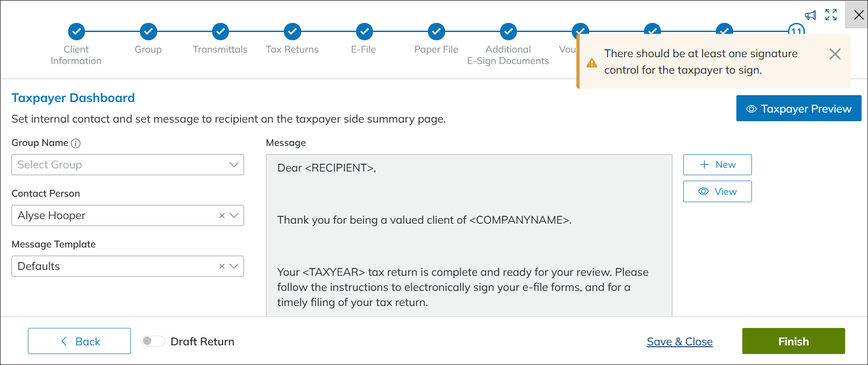The image size is (868, 365).
Task: Dismiss the signature control warning notification
Action: [835, 54]
